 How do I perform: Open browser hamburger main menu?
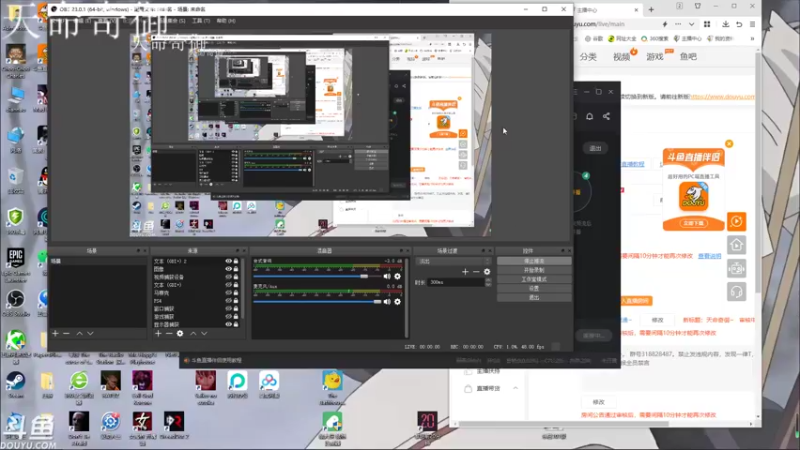[753, 24]
